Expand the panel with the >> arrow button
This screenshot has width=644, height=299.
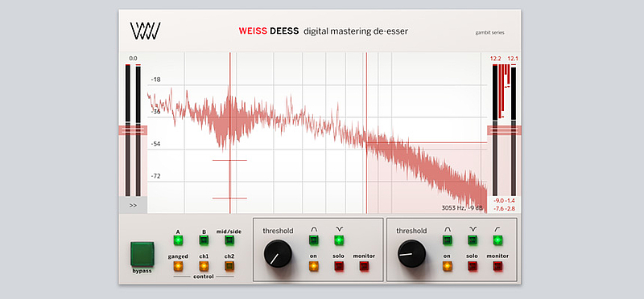tap(133, 206)
